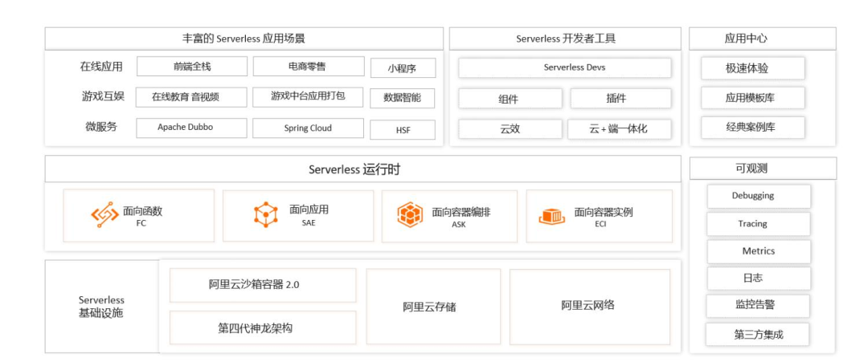Viewport: 868px width, 362px height.
Task: Click the 小程序 box
Action: [x=403, y=68]
